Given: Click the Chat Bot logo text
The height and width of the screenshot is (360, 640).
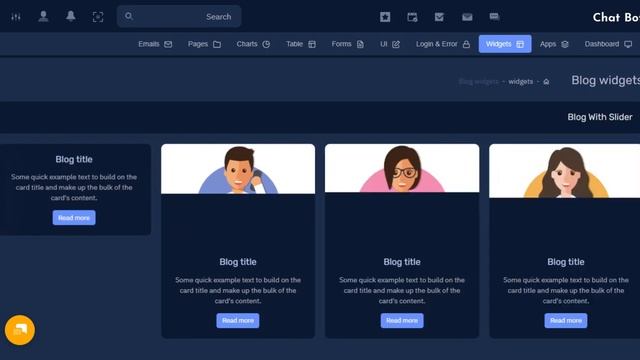Looking at the screenshot, I should 616,18.
